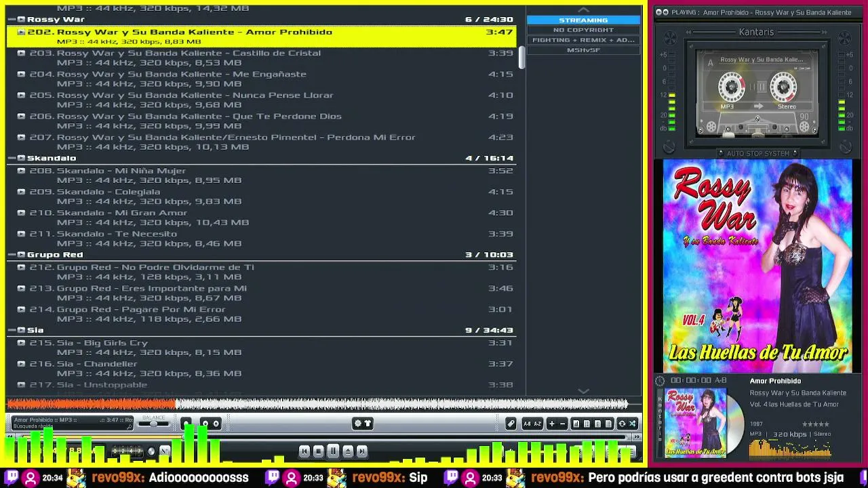
Task: Remove tracks with the minus button
Action: tap(562, 424)
